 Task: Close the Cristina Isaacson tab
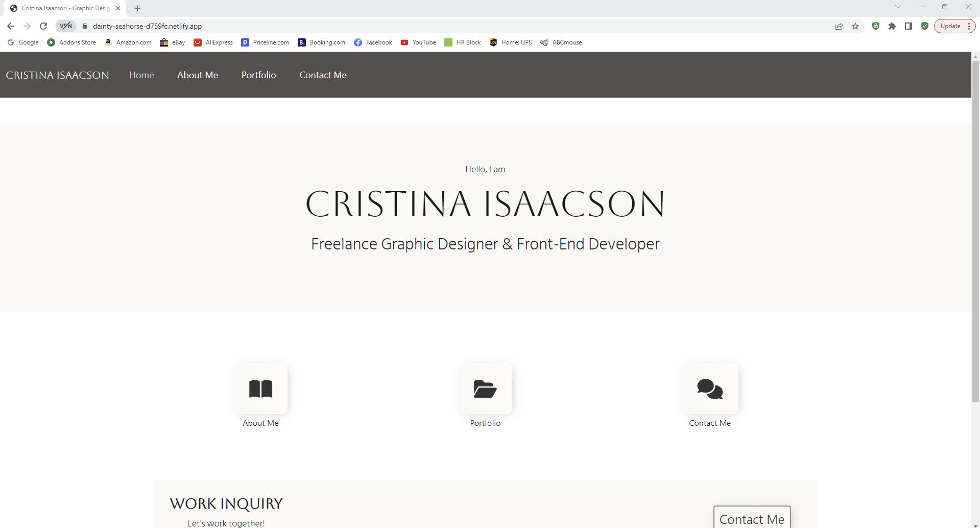pos(118,8)
